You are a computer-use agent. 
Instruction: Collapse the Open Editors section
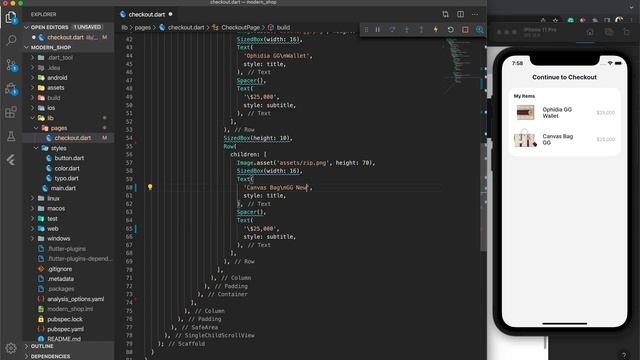68,27
